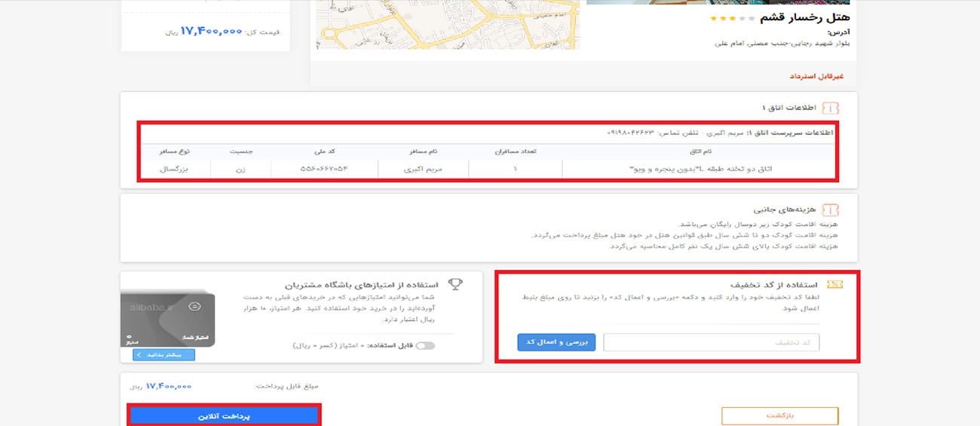Click the hotel name هتل رخسار قشم
Image resolution: width=980 pixels, height=426 pixels.
coord(804,17)
